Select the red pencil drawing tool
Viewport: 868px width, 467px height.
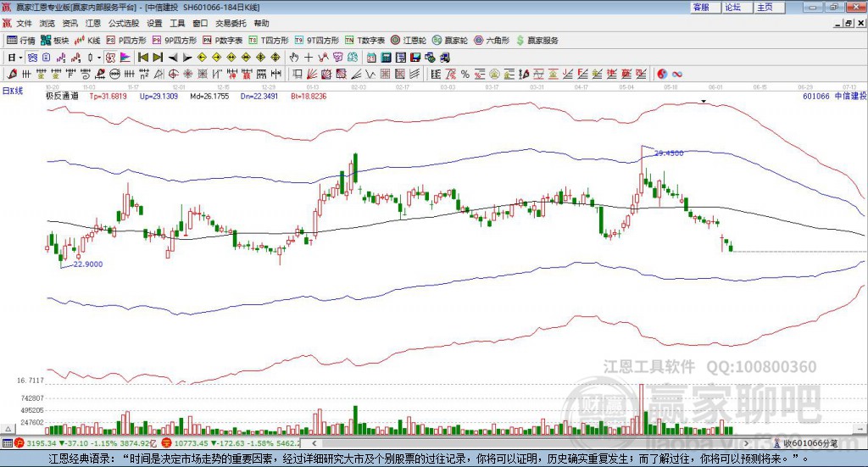click(12, 74)
